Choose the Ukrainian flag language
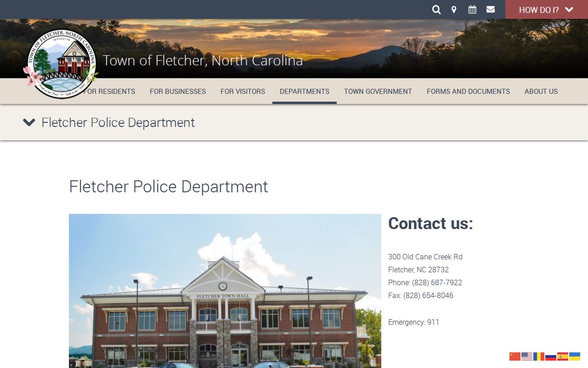Viewport: 588px width, 368px height. click(575, 356)
